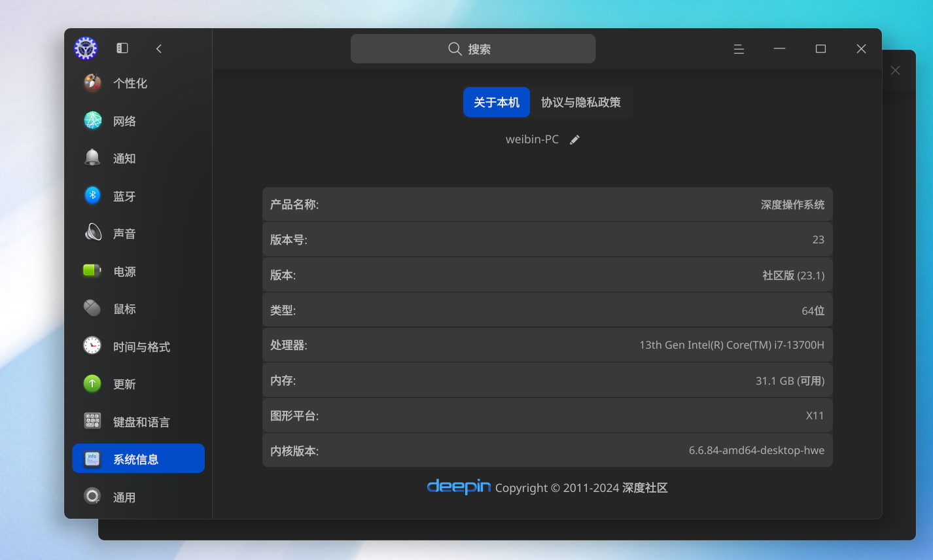The width and height of the screenshot is (933, 560).
Task: Open the 电源 power settings
Action: pos(138,271)
